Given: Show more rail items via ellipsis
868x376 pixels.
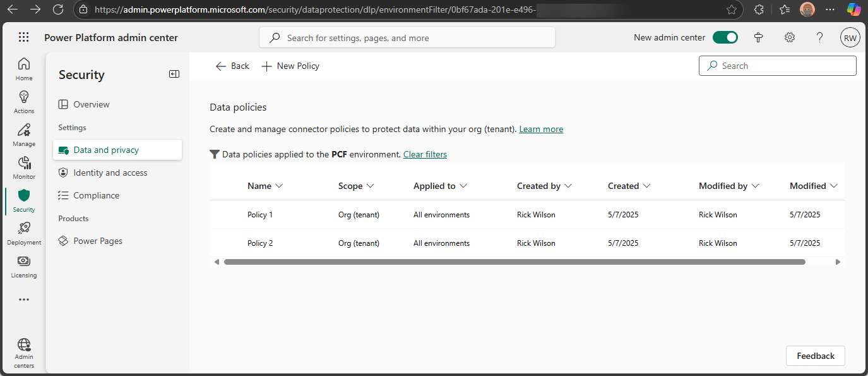Looking at the screenshot, I should 24,300.
